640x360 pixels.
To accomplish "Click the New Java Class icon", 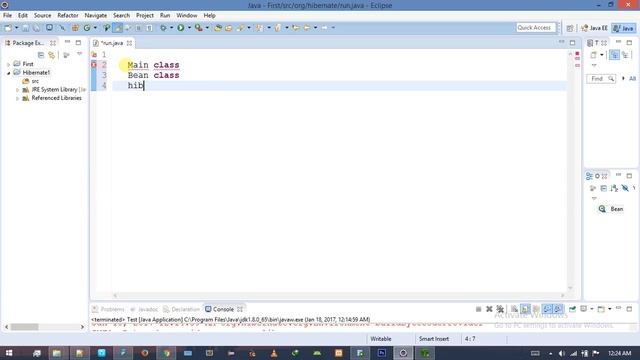I will (87, 28).
